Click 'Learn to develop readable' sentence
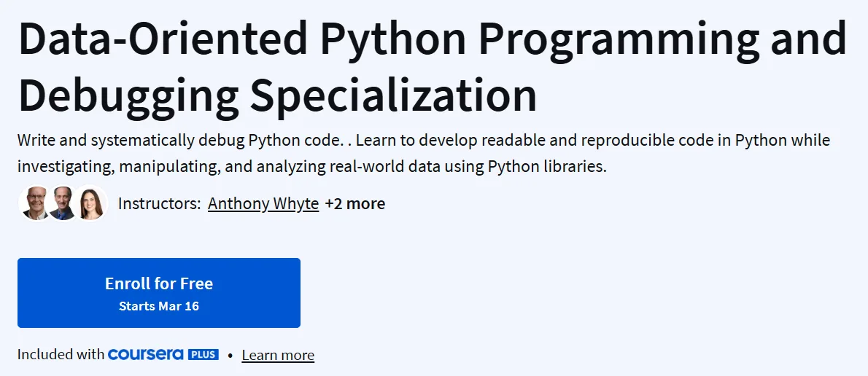The width and height of the screenshot is (868, 376). click(x=593, y=141)
